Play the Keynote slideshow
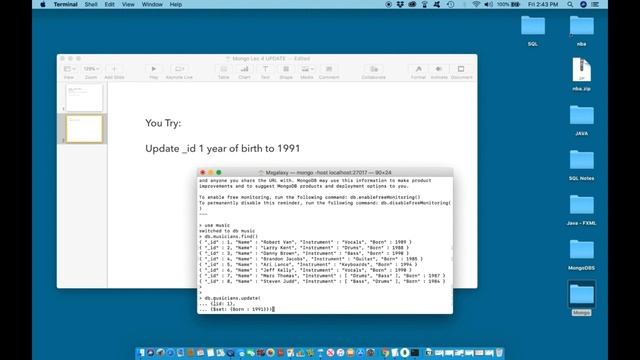This screenshot has height=360, width=640. pyautogui.click(x=153, y=71)
